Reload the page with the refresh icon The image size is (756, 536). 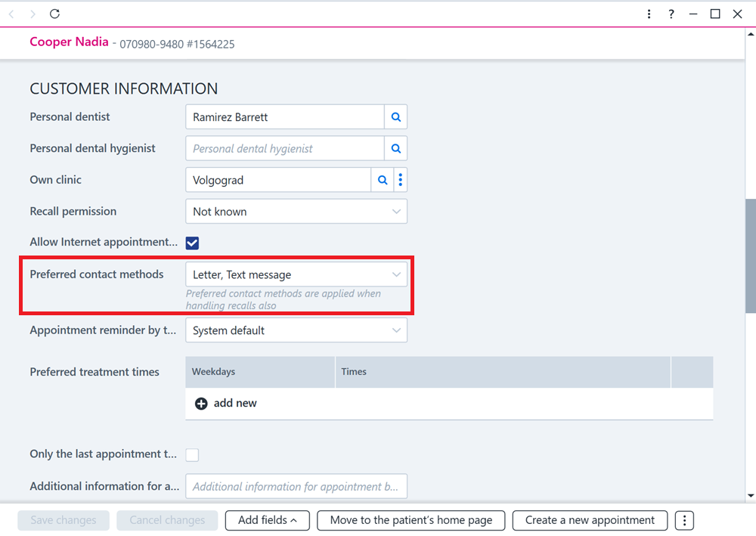click(54, 14)
